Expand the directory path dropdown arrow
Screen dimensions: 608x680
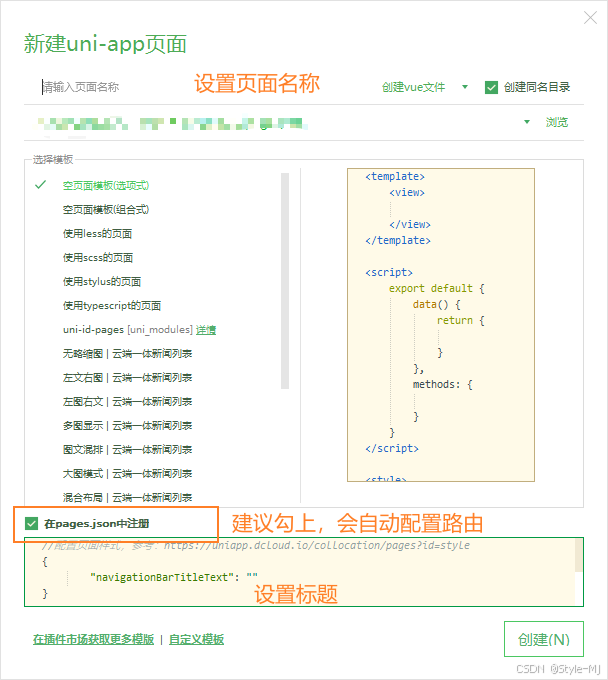pyautogui.click(x=526, y=122)
